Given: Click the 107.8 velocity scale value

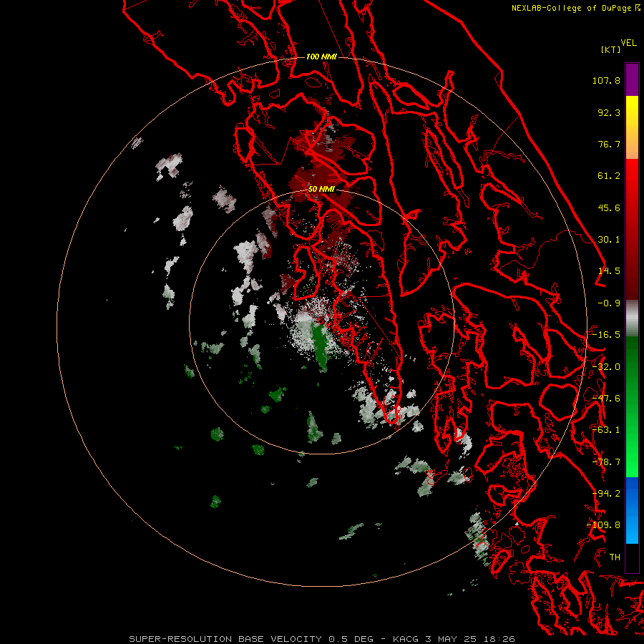Looking at the screenshot, I should pos(606,80).
